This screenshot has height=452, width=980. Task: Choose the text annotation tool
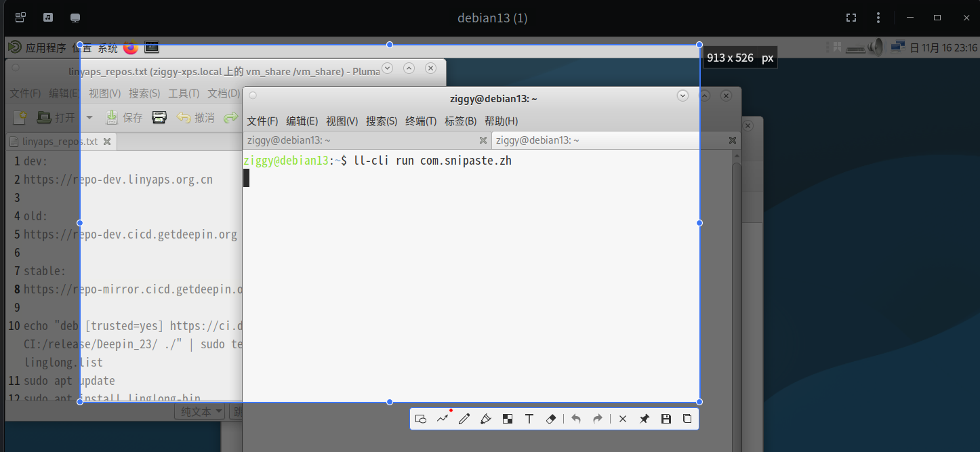(529, 419)
